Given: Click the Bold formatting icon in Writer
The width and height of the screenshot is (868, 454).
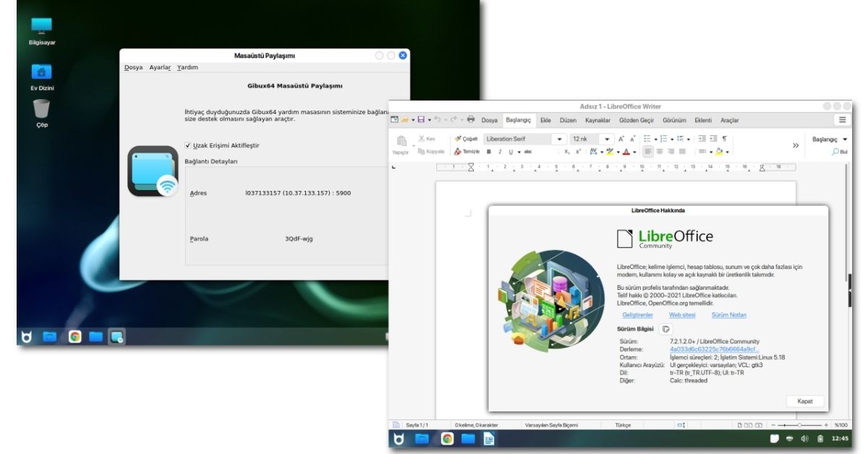Looking at the screenshot, I should click(x=489, y=152).
